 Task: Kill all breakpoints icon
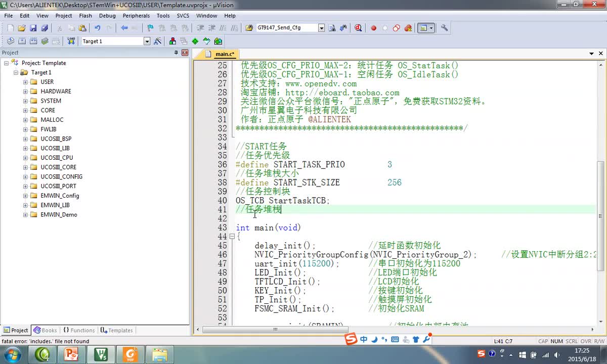tap(408, 28)
